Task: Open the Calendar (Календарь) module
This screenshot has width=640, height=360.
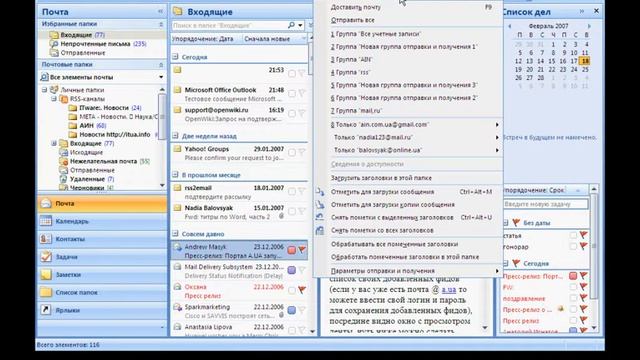Action: [x=102, y=221]
